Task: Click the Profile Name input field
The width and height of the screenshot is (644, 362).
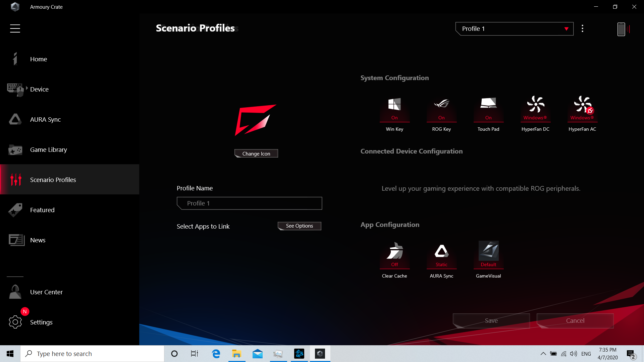Action: 250,203
